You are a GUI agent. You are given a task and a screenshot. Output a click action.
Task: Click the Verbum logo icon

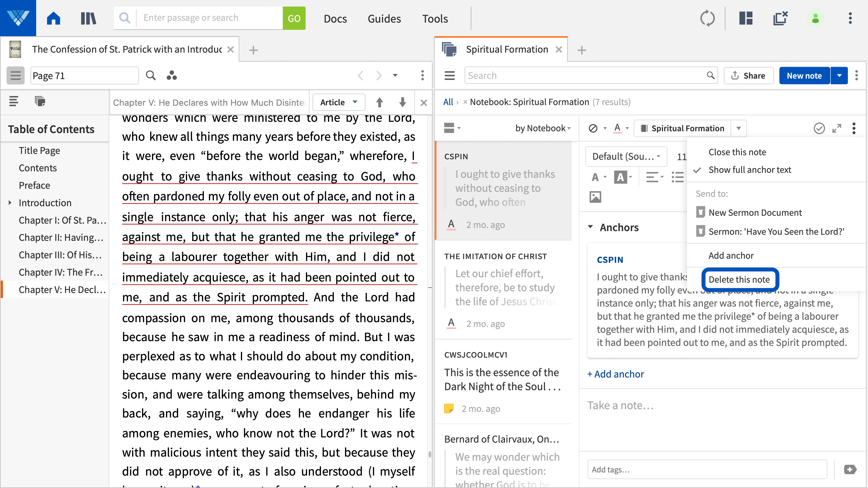pos(18,18)
